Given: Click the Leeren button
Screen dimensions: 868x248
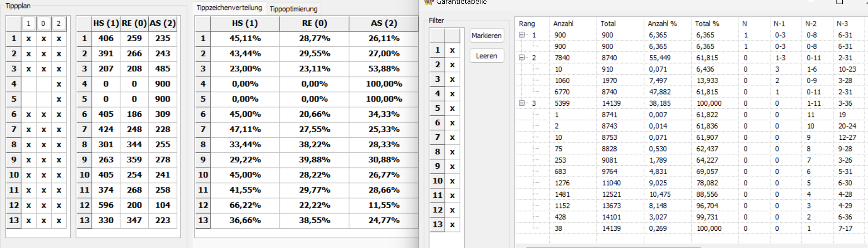Looking at the screenshot, I should pos(486,56).
